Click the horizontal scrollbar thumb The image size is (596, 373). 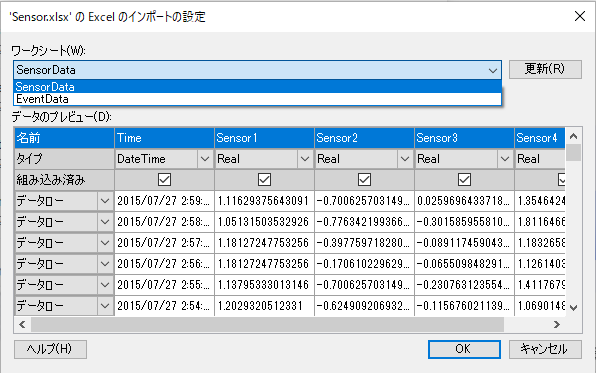tap(268, 324)
